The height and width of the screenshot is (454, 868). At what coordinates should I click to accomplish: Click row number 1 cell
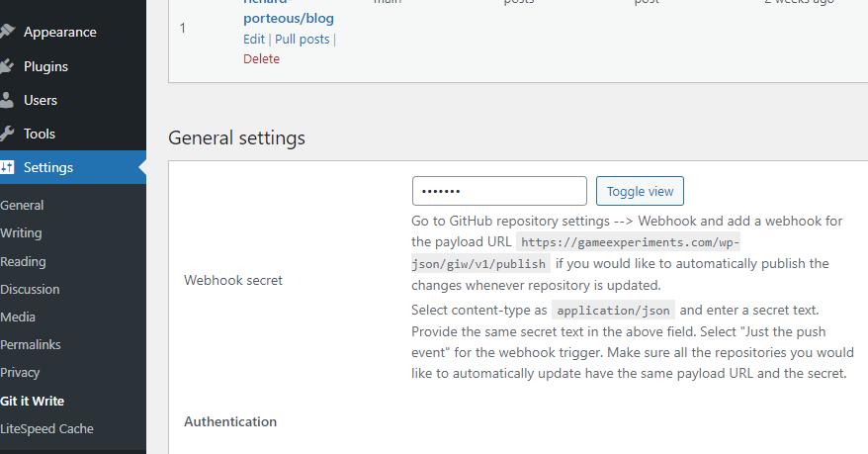[x=183, y=28]
